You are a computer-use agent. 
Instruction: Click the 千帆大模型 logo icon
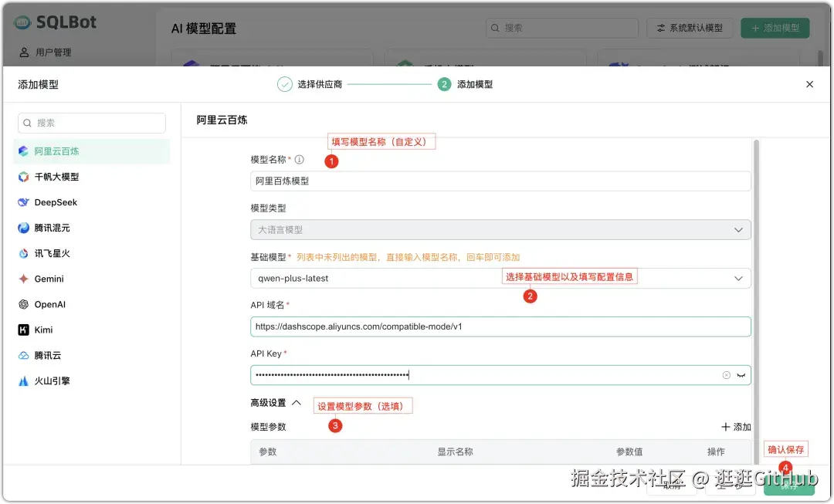pyautogui.click(x=23, y=177)
